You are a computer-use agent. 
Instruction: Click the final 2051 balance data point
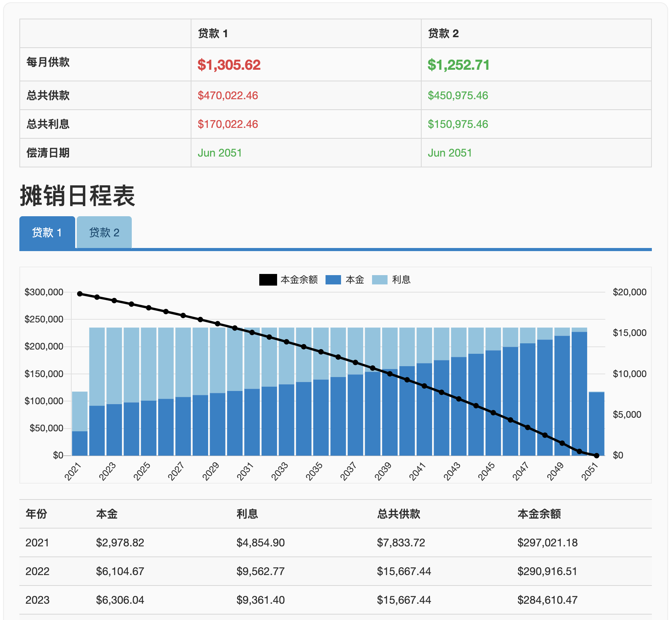coord(596,456)
